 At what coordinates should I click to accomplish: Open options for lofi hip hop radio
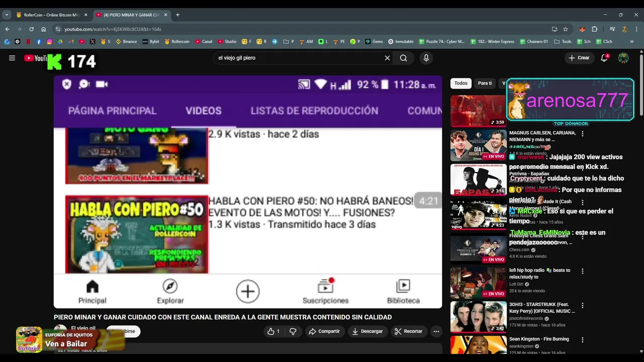583,271
